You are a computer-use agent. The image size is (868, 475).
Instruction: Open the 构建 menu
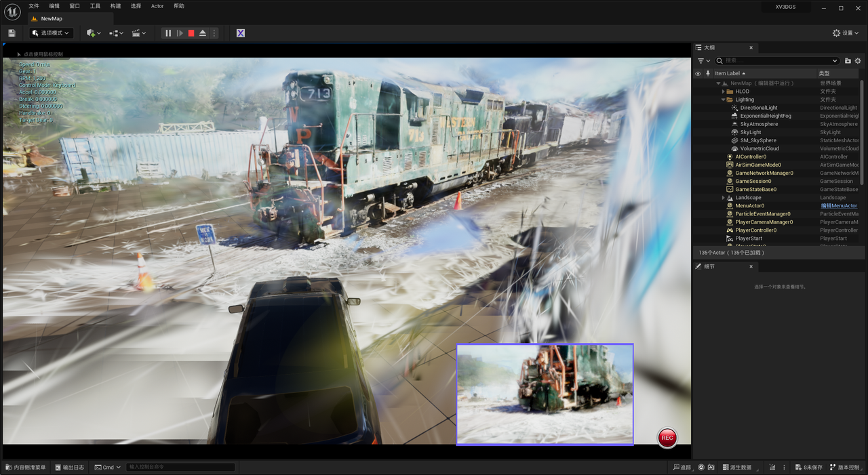pos(115,6)
